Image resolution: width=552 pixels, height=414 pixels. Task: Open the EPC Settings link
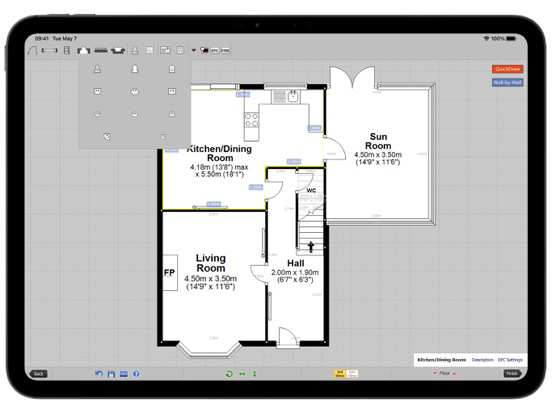510,360
